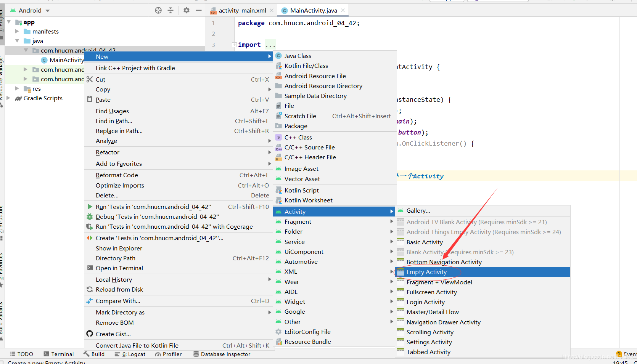Open the Project panel settings gear
This screenshot has height=364, width=637.
[186, 10]
